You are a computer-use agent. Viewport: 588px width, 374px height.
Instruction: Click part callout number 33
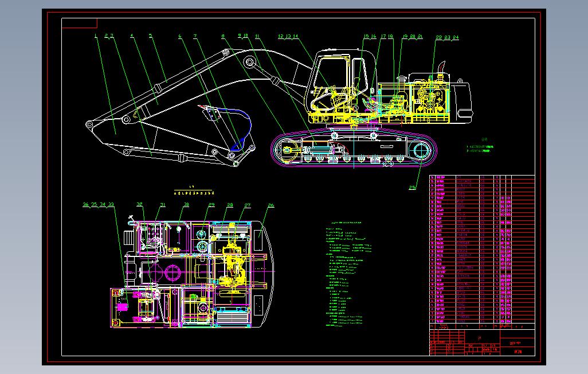coord(111,205)
